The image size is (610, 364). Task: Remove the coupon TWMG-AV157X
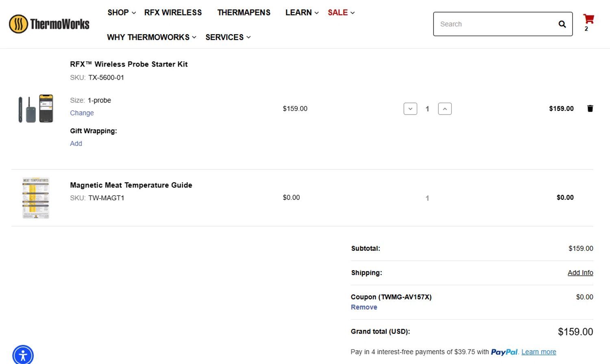[x=364, y=307]
